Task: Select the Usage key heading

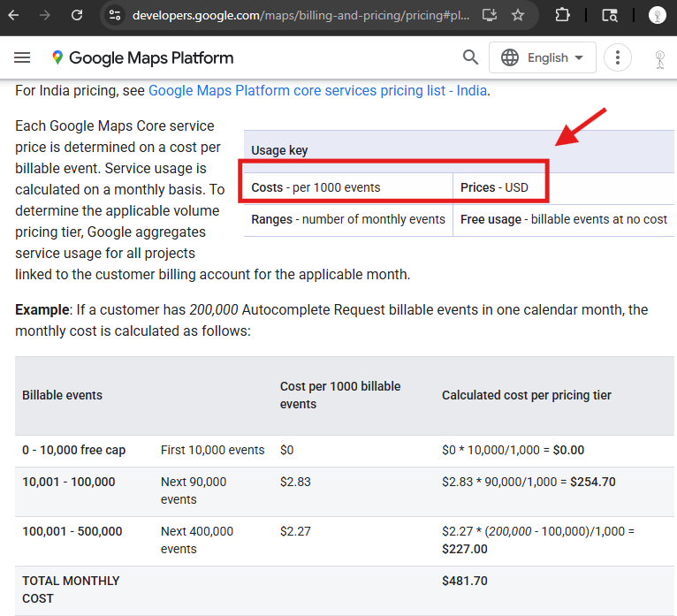Action: pos(279,150)
